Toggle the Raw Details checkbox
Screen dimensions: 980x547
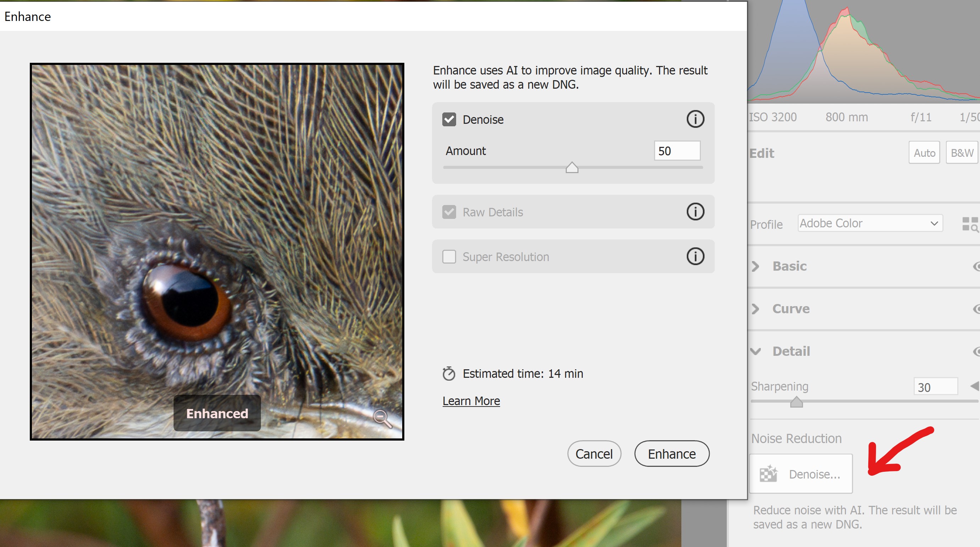(449, 212)
